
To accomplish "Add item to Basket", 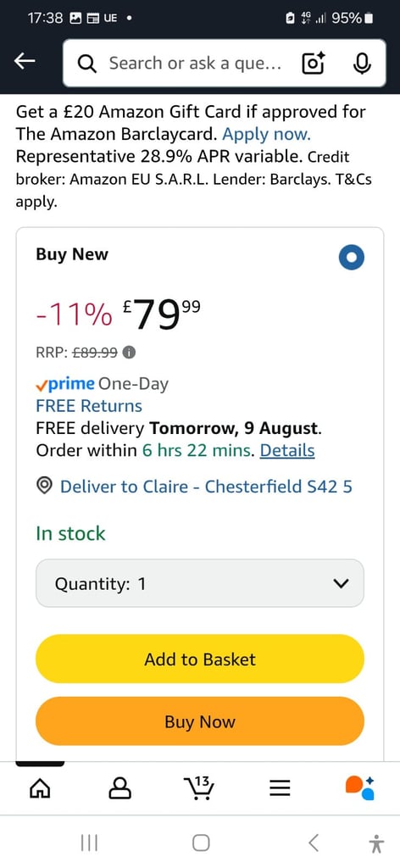I will 200,659.
